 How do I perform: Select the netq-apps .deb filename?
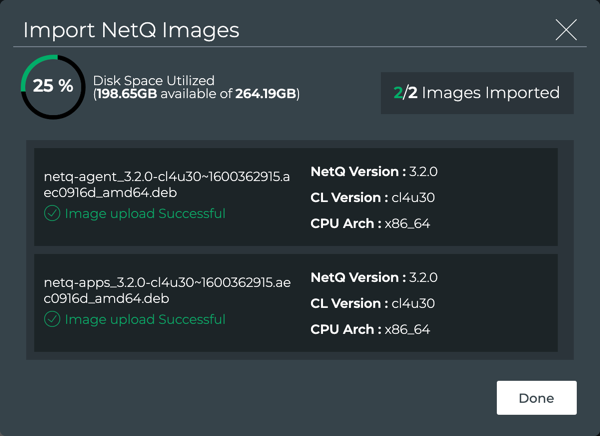(x=138, y=291)
